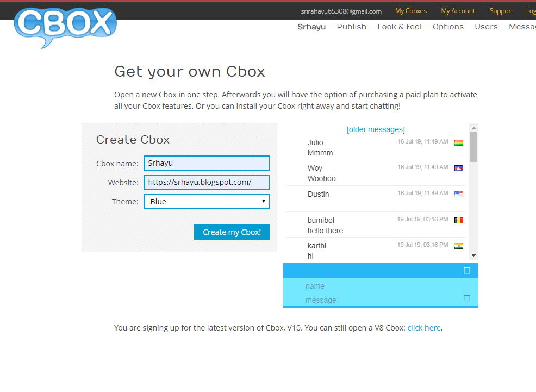Click the account email srirahayu65308@gmail.com

(x=341, y=11)
